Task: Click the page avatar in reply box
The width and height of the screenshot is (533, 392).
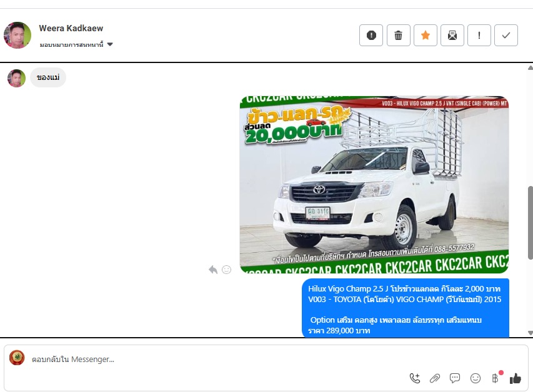Action: click(17, 358)
